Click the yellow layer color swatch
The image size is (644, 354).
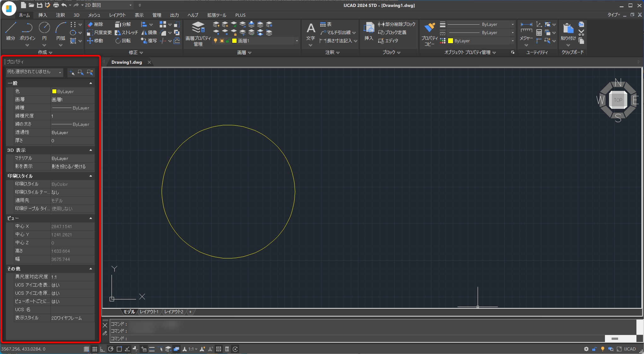tap(234, 41)
